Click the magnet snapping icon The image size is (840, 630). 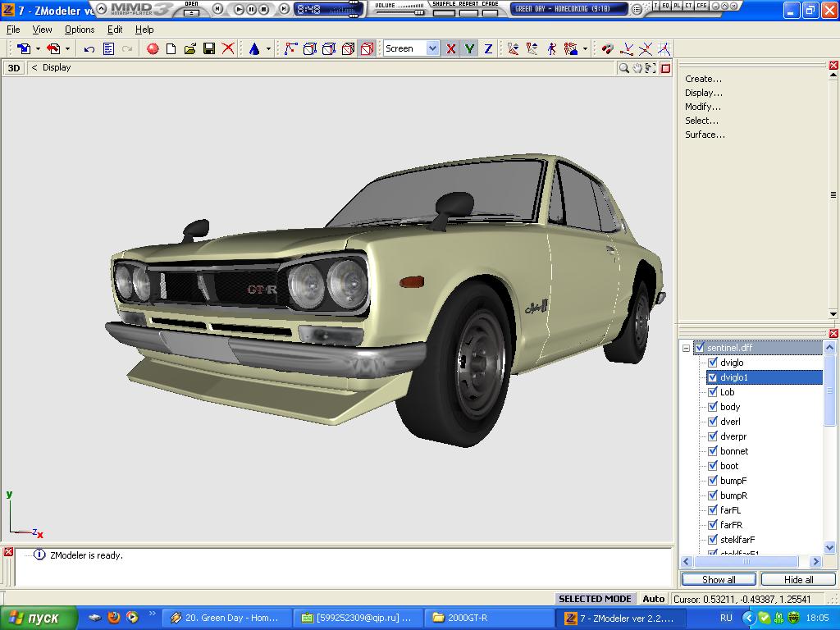[x=607, y=48]
